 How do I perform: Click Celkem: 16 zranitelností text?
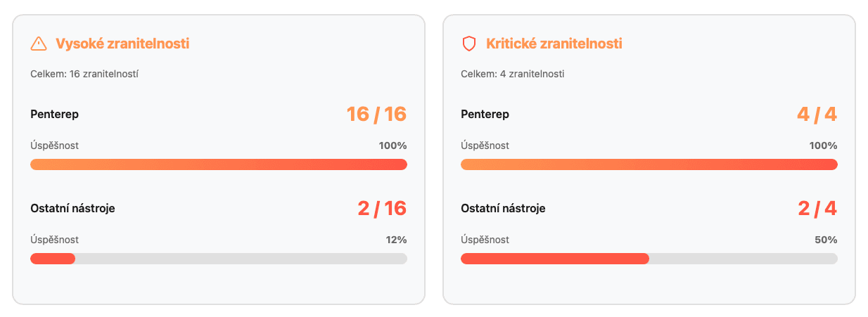84,74
